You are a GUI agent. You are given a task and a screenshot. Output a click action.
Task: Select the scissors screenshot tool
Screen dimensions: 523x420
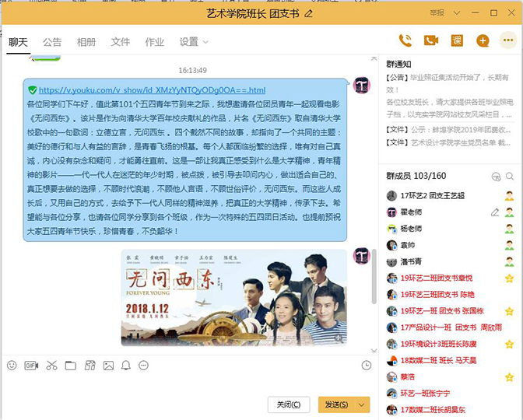tap(51, 366)
